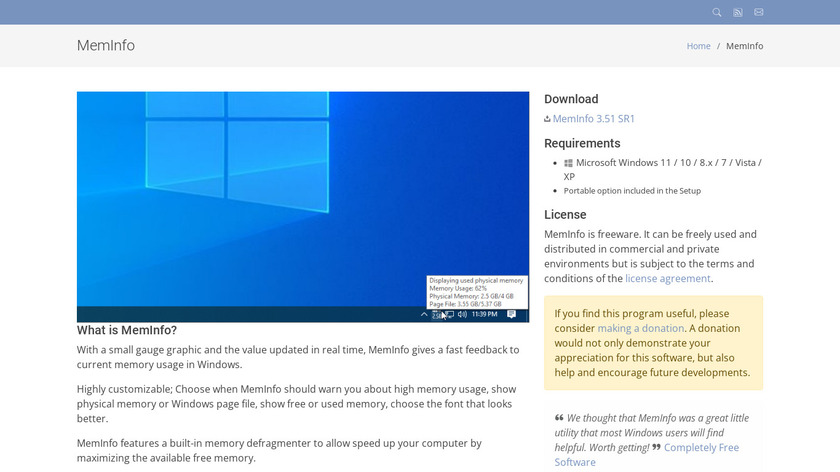Click 'Portable option included in the Setup' text
This screenshot has height=472, width=840.
pyautogui.click(x=632, y=191)
